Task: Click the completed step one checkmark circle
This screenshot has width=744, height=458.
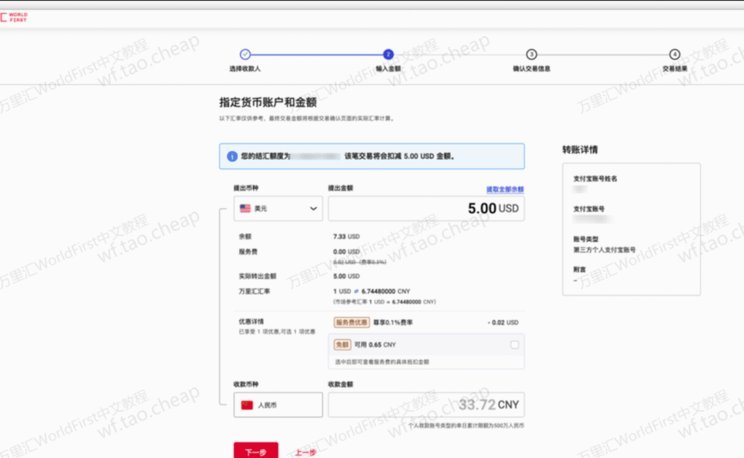Action: click(x=245, y=54)
